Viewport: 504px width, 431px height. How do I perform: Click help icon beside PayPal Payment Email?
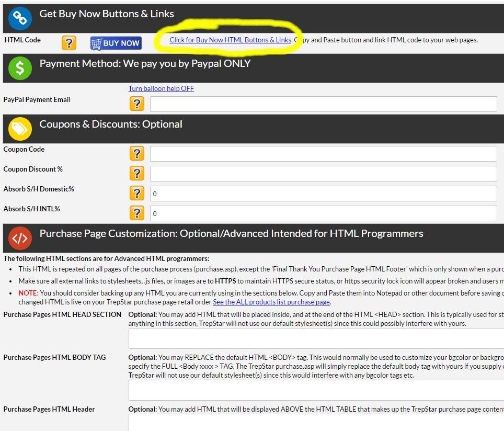click(137, 104)
